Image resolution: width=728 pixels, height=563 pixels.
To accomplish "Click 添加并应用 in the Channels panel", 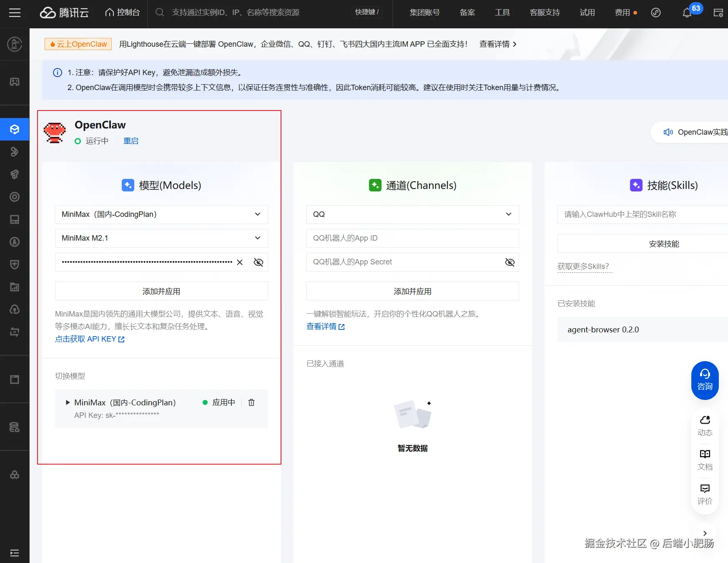I will pos(413,291).
